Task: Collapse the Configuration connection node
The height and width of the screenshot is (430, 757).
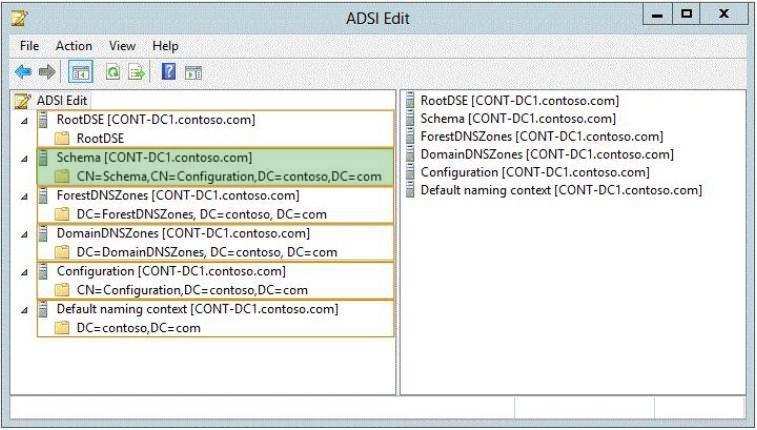Action: click(24, 273)
